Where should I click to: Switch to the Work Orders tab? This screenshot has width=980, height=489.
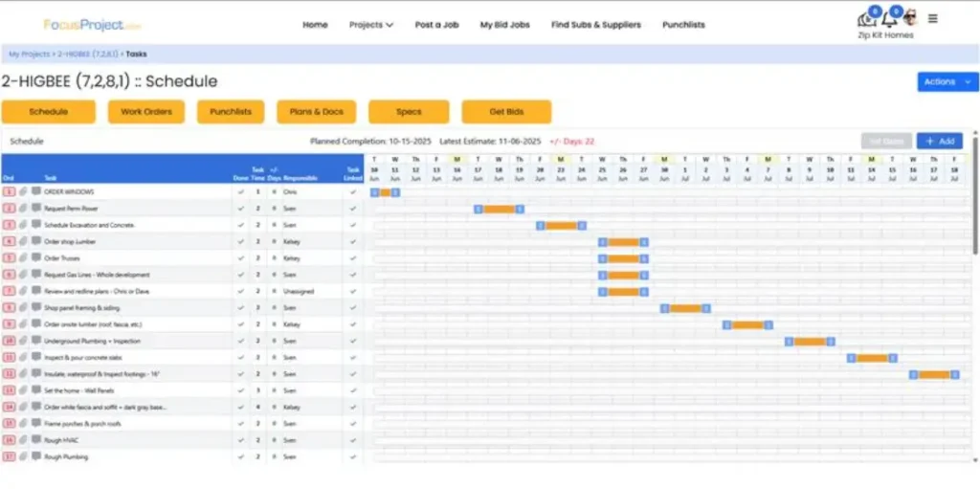[x=146, y=112]
